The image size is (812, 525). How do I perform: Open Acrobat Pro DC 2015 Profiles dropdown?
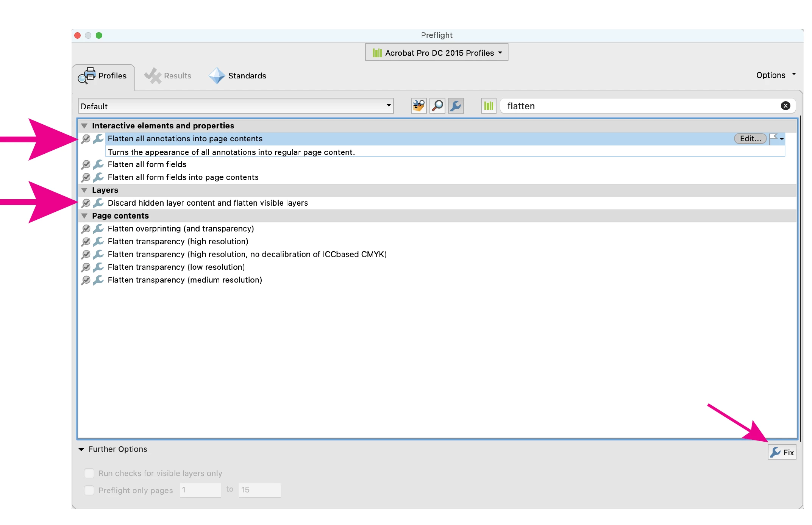437,53
